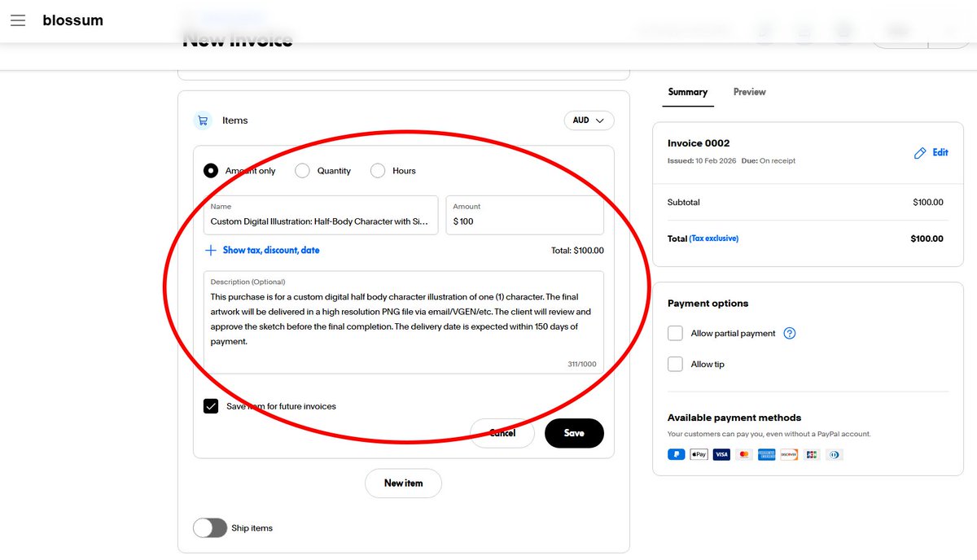Select the Quantity radio button
Image resolution: width=977 pixels, height=560 pixels.
click(x=302, y=171)
